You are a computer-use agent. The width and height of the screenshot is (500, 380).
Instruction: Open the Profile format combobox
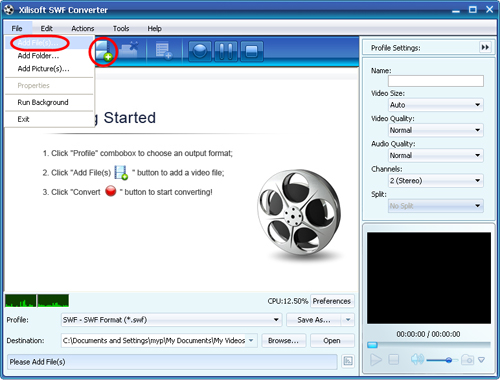pos(171,320)
